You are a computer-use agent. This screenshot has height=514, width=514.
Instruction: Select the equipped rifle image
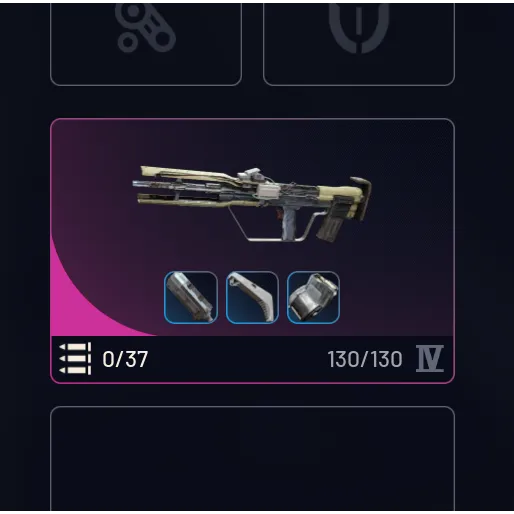point(252,203)
